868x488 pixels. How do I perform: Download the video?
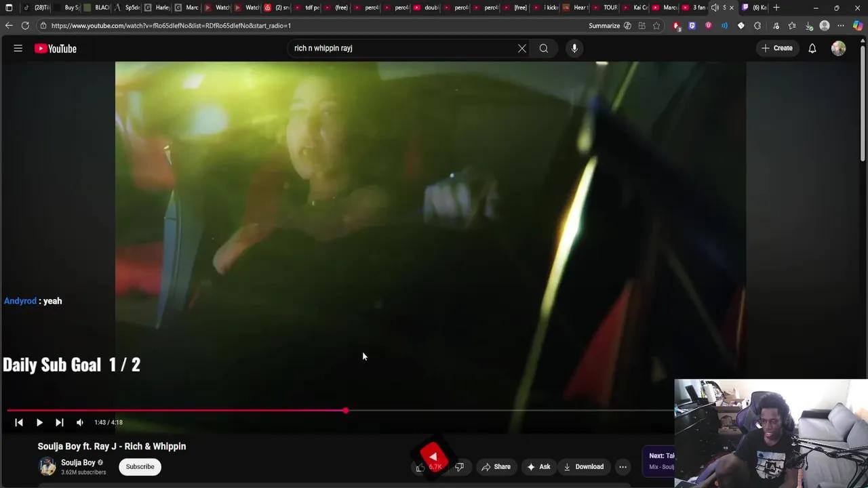coord(583,466)
